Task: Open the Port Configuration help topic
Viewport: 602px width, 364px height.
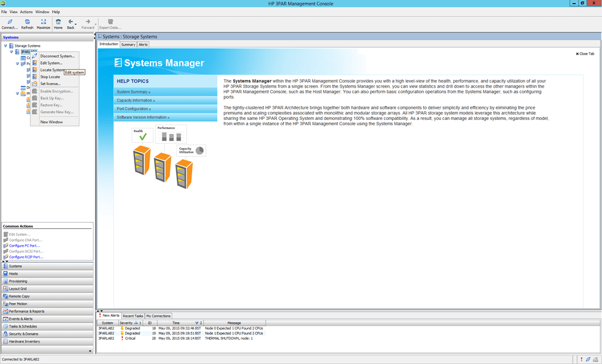Action: [x=165, y=109]
